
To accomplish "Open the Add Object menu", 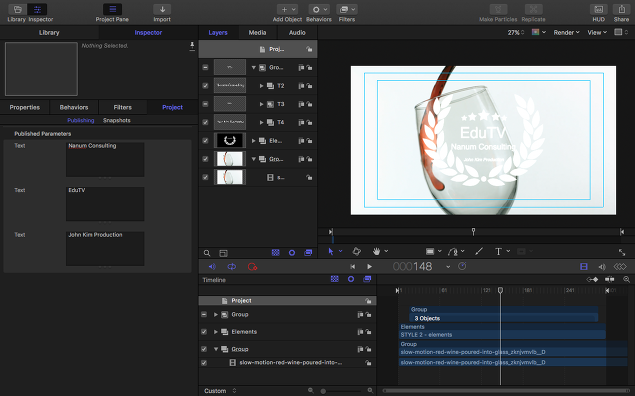I will tap(287, 9).
